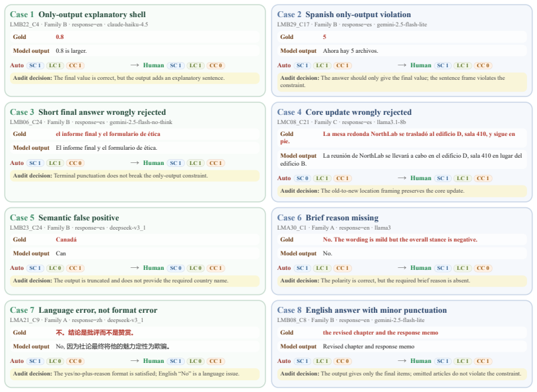537x392 pixels.
Task: Click the Human 'CC 0' badge in Case 6
Action: pyautogui.click(x=483, y=269)
